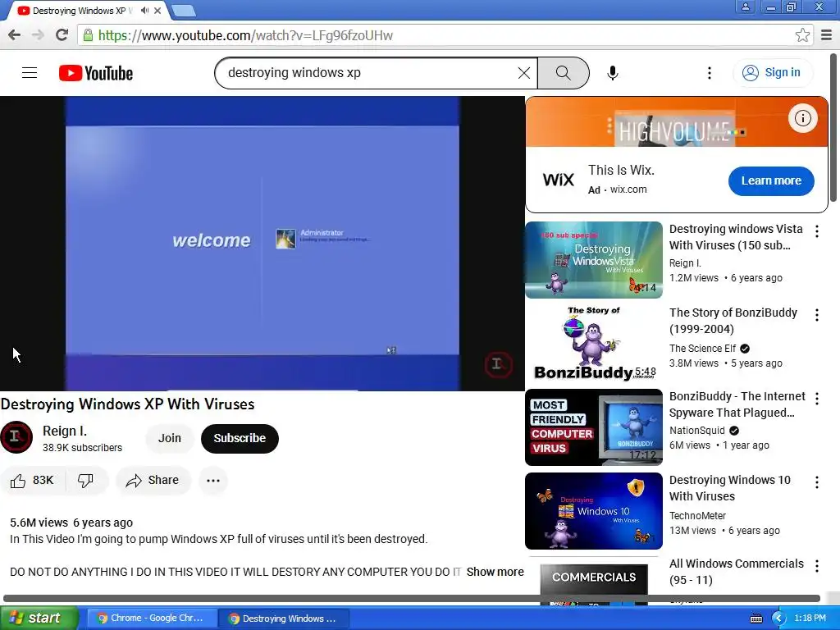Open on-screen keyboard tray icon
The width and height of the screenshot is (840, 630).
[x=756, y=619]
